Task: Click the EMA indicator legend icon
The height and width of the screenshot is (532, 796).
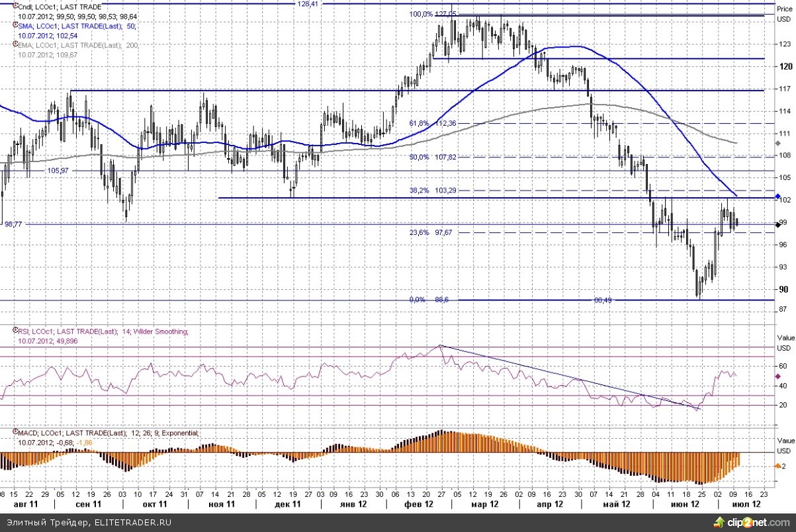Action: (14, 45)
